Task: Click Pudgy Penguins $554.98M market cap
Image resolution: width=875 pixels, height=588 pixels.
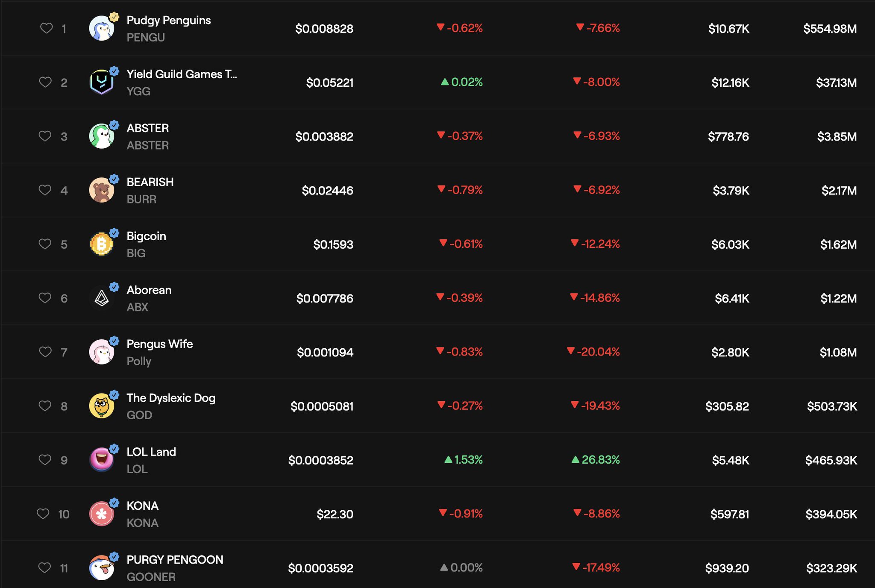Action: click(x=829, y=29)
